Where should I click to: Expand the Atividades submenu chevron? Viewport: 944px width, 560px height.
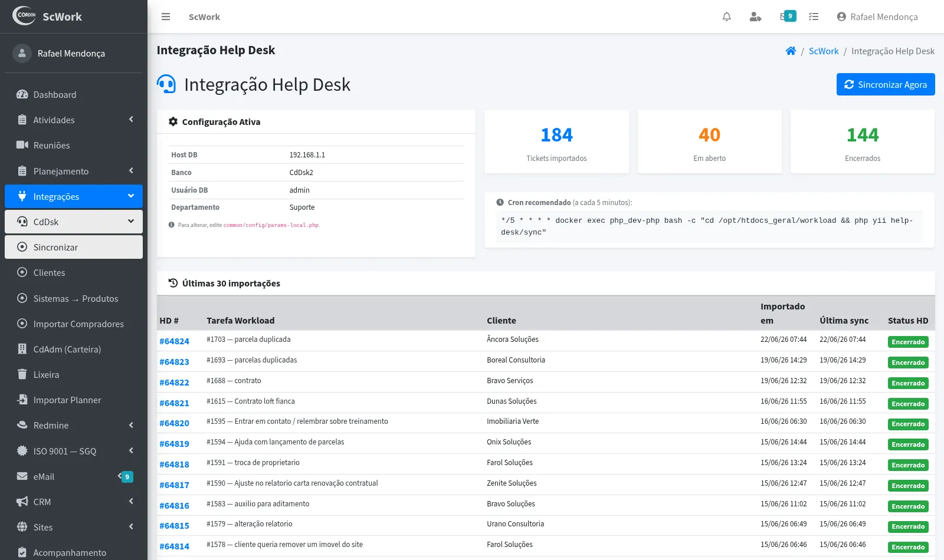131,119
